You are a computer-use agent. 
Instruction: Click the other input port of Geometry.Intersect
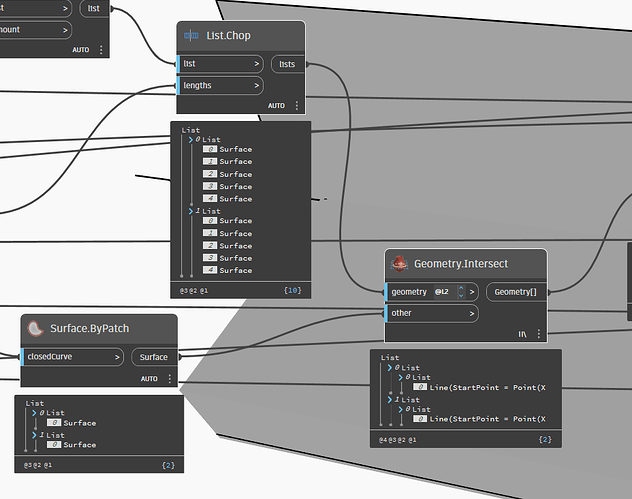tap(432, 313)
